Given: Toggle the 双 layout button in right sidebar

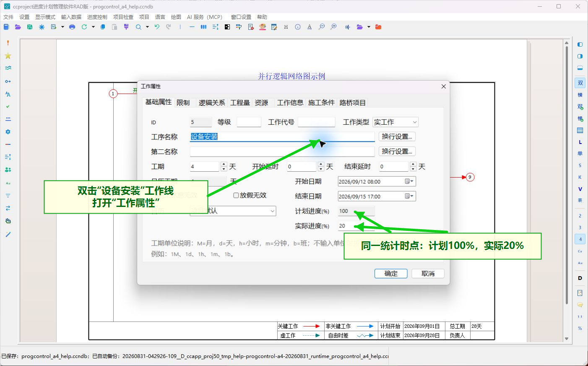Looking at the screenshot, I should pyautogui.click(x=580, y=83).
